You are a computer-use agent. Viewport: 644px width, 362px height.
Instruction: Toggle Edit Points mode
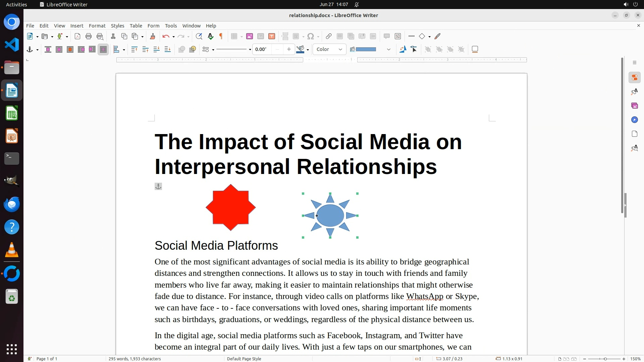tap(414, 49)
